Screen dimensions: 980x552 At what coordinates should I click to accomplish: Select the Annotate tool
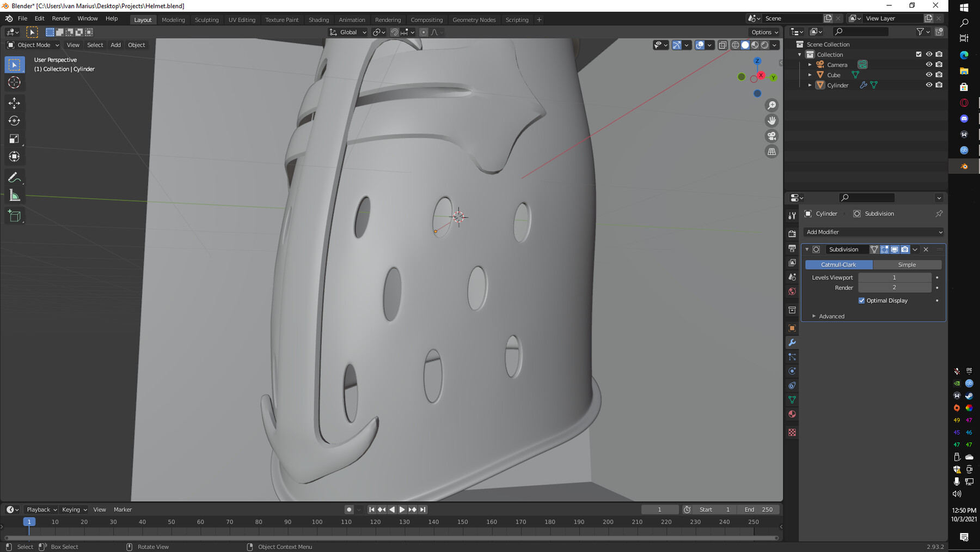coord(14,176)
